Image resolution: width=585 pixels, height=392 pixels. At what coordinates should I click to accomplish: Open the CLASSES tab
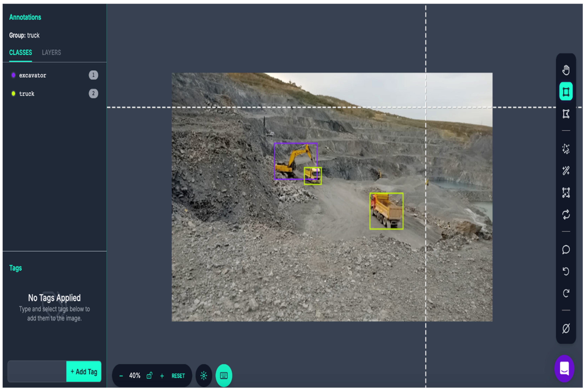coord(21,52)
